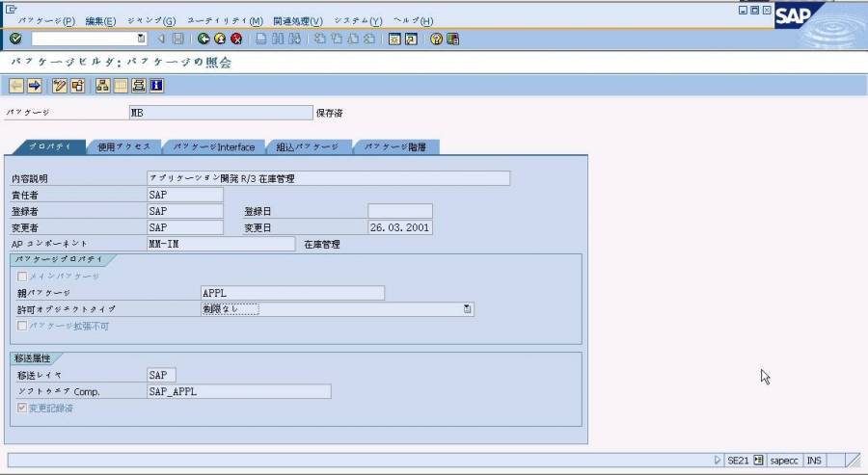This screenshot has height=475, width=868.
Task: Click the next-object right arrow icon
Action: pyautogui.click(x=34, y=86)
